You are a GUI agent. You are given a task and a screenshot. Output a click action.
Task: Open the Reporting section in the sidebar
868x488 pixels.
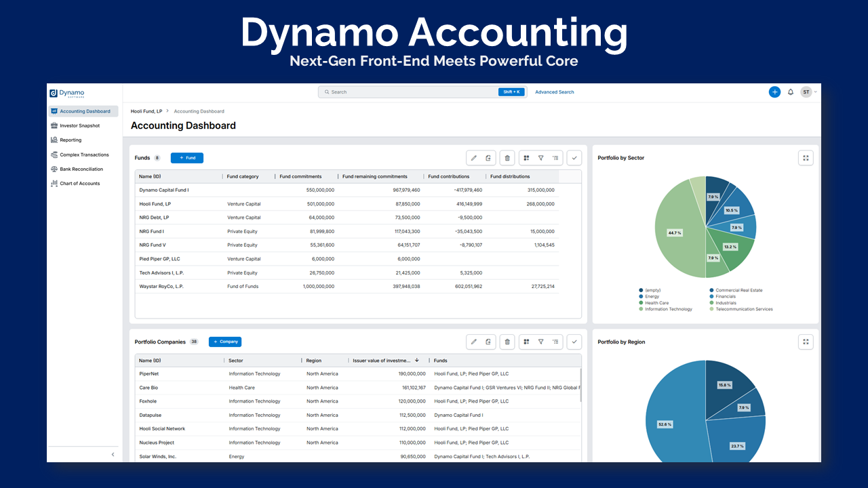(71, 140)
